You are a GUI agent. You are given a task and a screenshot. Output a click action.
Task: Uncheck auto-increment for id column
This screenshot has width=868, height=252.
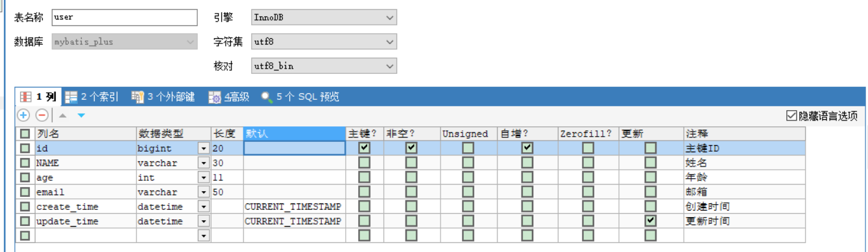[x=527, y=148]
